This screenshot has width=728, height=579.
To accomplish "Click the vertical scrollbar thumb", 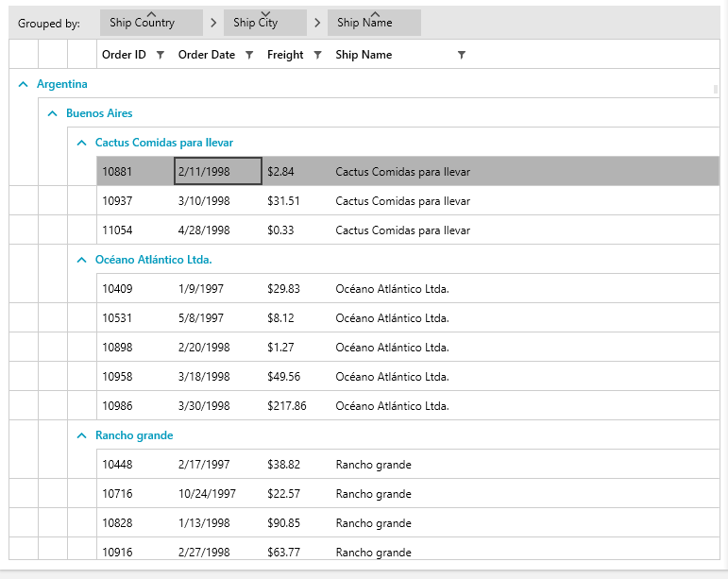I will click(x=716, y=90).
